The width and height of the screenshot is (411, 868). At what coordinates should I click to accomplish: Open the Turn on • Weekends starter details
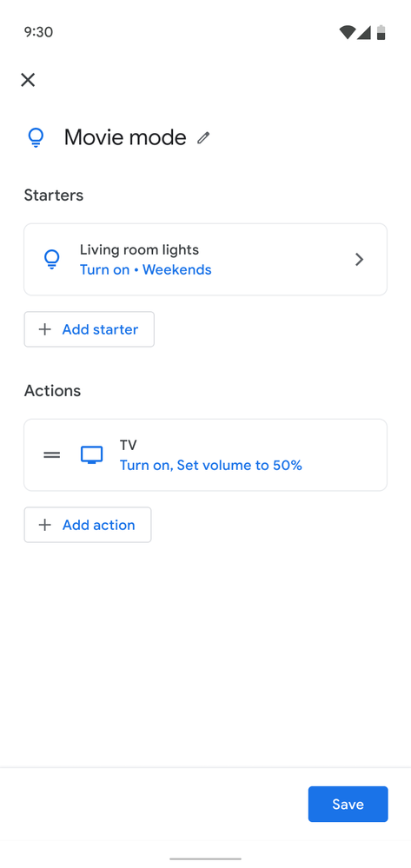point(146,269)
